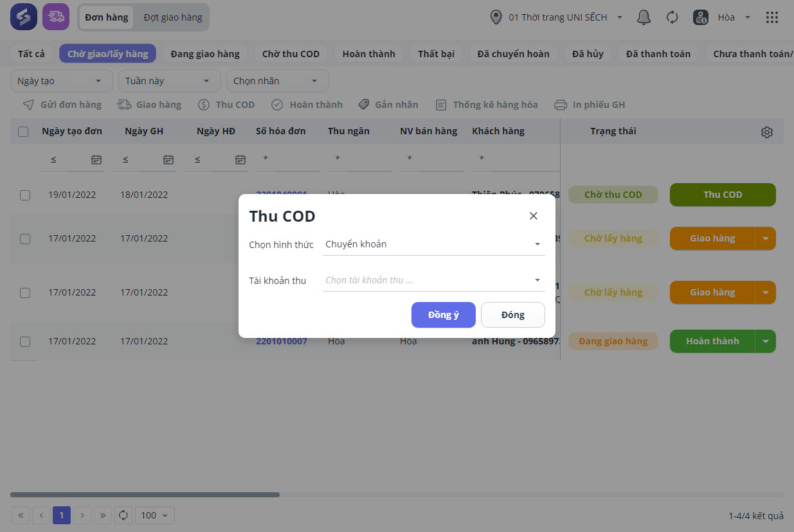Check the 19/01/2022 order row checkbox

(25, 195)
